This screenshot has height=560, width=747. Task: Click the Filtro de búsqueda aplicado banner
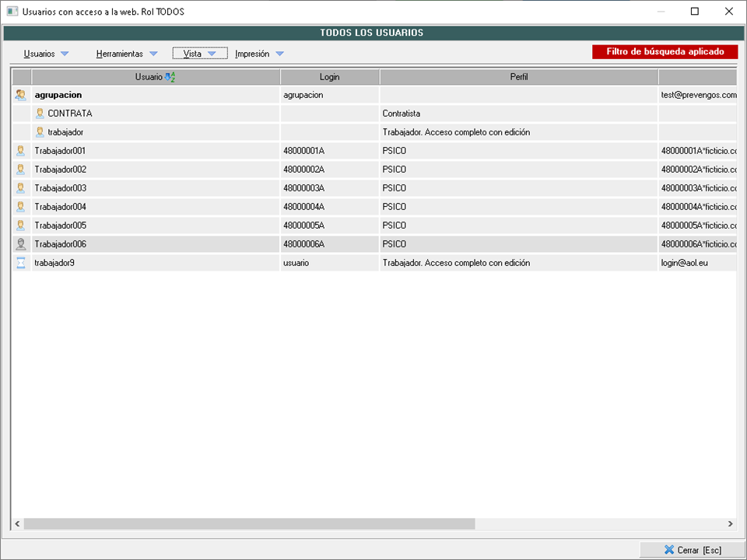(665, 52)
